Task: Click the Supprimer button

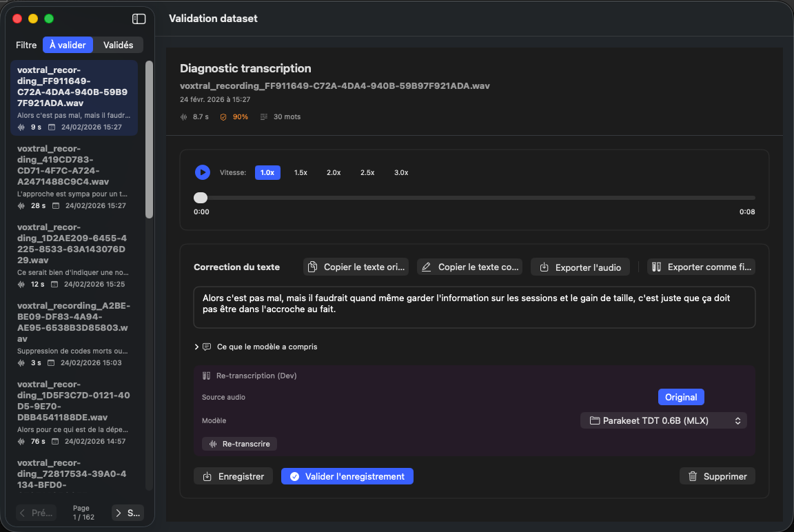Action: coord(717,476)
